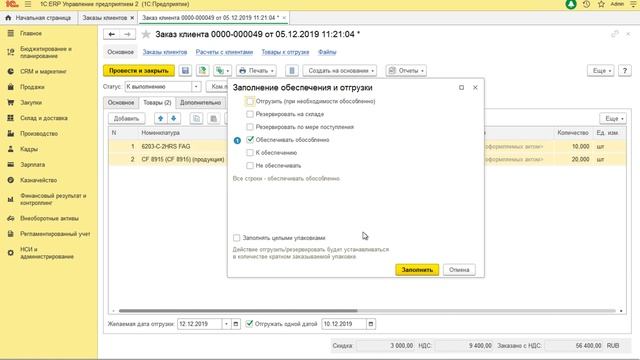Image resolution: width=640 pixels, height=360 pixels.
Task: Check the Не обеспечивать option
Action: tap(250, 165)
